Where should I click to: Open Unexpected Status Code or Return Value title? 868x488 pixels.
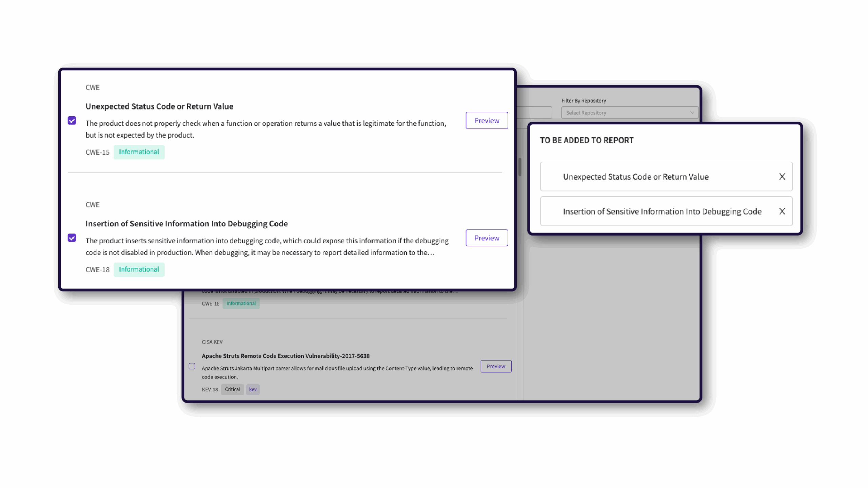tap(159, 106)
